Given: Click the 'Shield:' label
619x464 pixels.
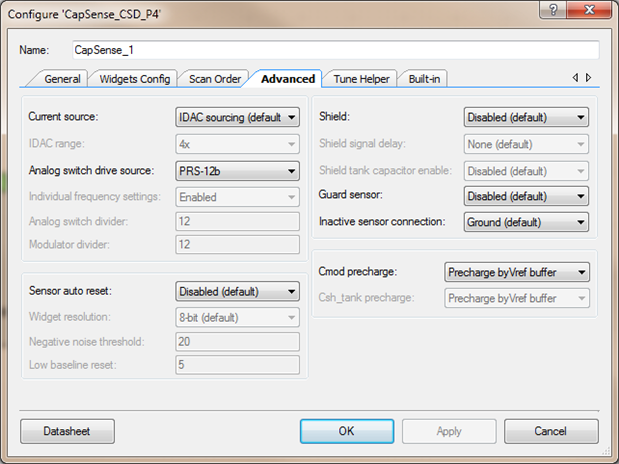Looking at the screenshot, I should point(334,117).
